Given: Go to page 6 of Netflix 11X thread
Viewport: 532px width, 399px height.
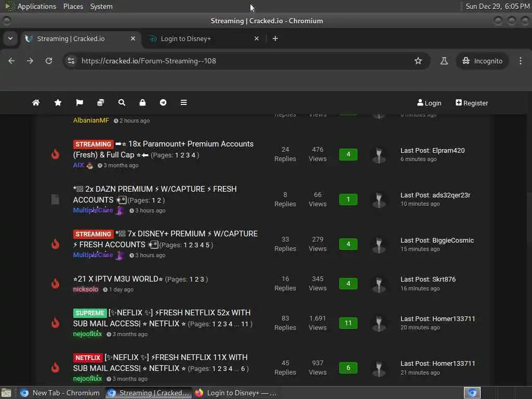Looking at the screenshot, I should click(x=243, y=369).
